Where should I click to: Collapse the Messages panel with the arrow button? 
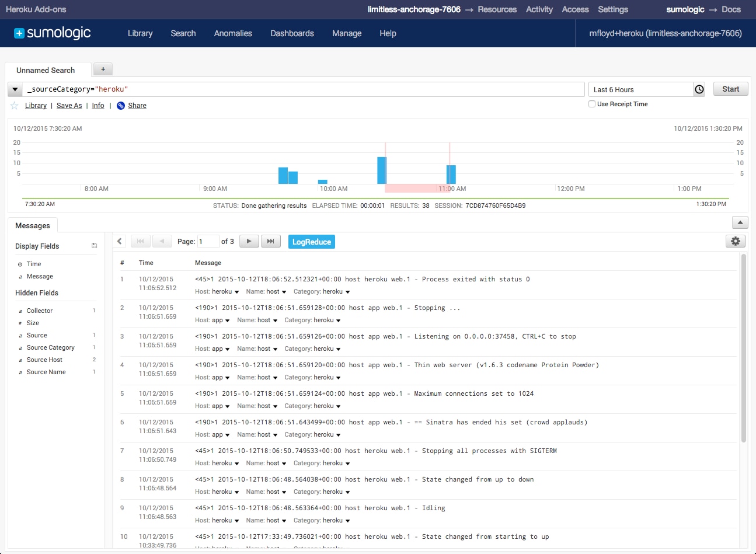click(740, 222)
